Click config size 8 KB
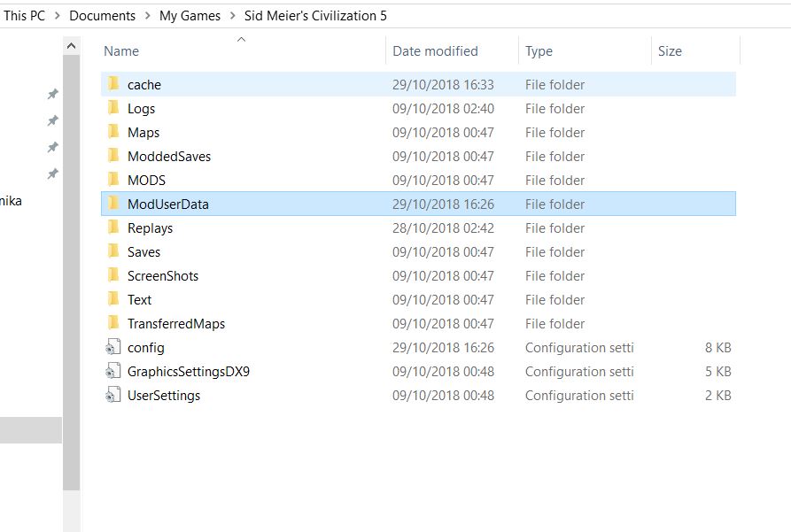The width and height of the screenshot is (791, 532). click(717, 348)
